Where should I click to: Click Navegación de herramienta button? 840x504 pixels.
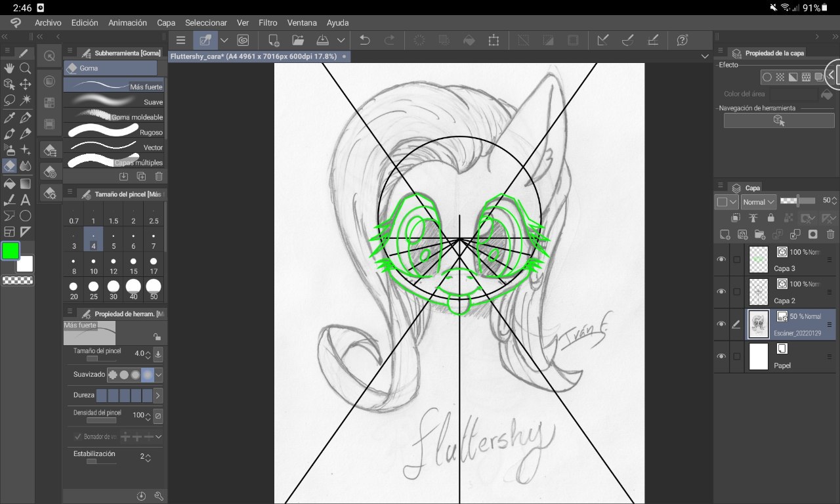click(778, 120)
